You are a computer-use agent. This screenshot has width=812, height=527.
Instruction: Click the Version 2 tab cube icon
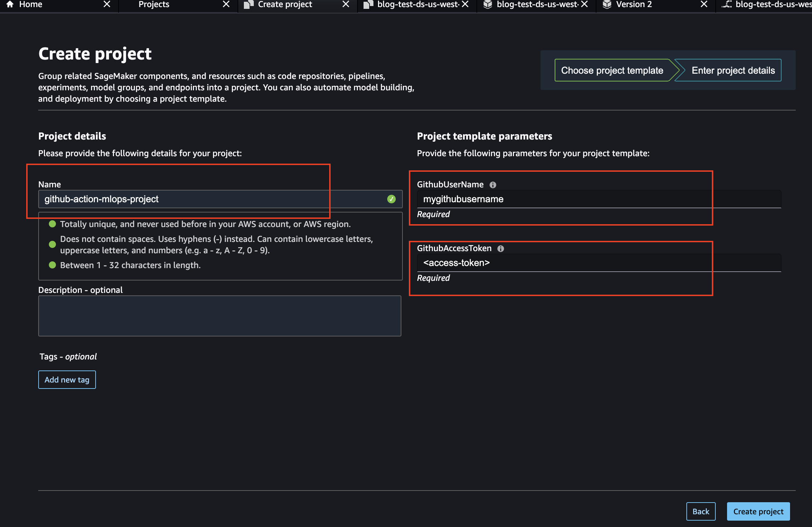coord(607,4)
